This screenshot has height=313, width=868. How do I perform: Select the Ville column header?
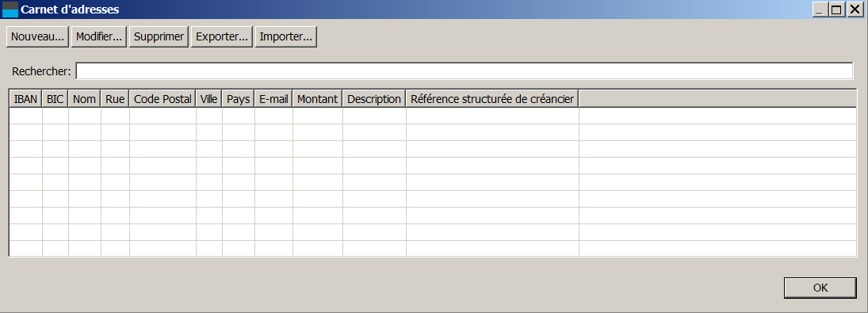[x=209, y=99]
